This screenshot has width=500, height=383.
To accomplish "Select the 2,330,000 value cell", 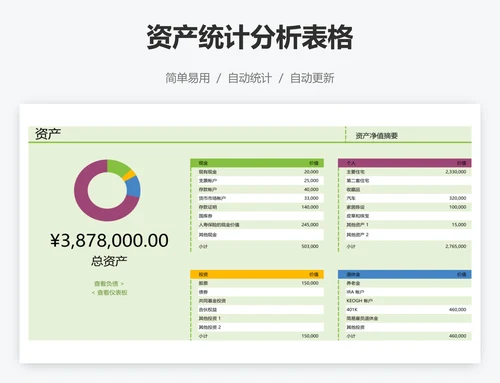I will coord(456,172).
